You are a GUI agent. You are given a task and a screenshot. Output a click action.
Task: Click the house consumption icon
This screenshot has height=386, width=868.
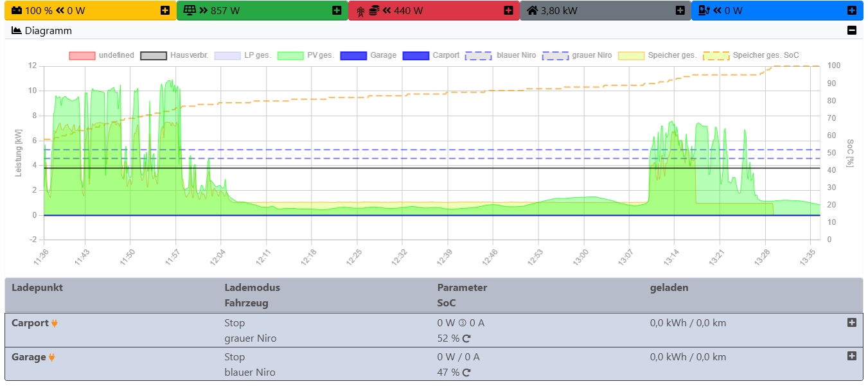(532, 10)
